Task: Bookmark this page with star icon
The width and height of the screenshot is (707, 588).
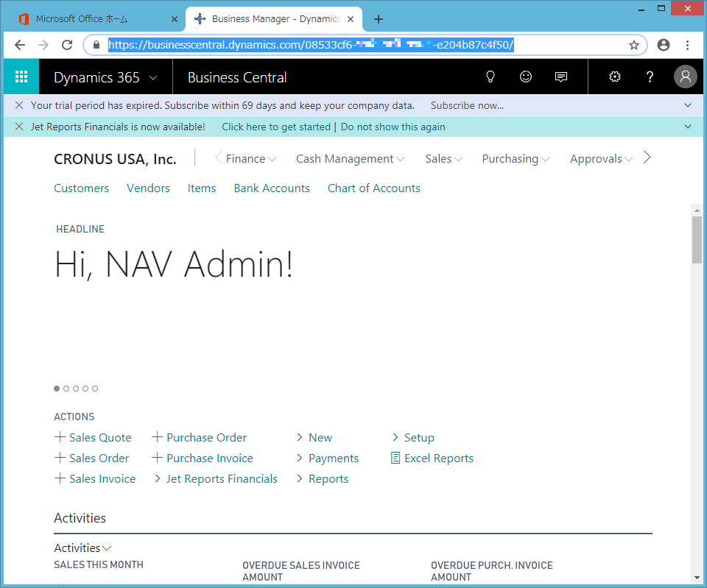Action: tap(634, 45)
